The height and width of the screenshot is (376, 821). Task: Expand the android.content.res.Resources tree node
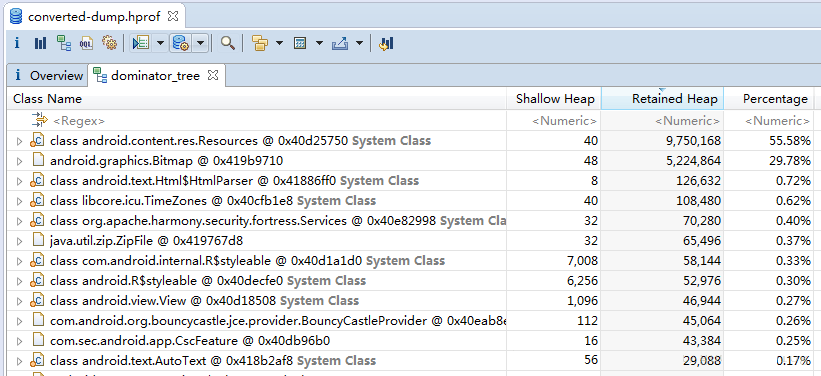coord(19,141)
